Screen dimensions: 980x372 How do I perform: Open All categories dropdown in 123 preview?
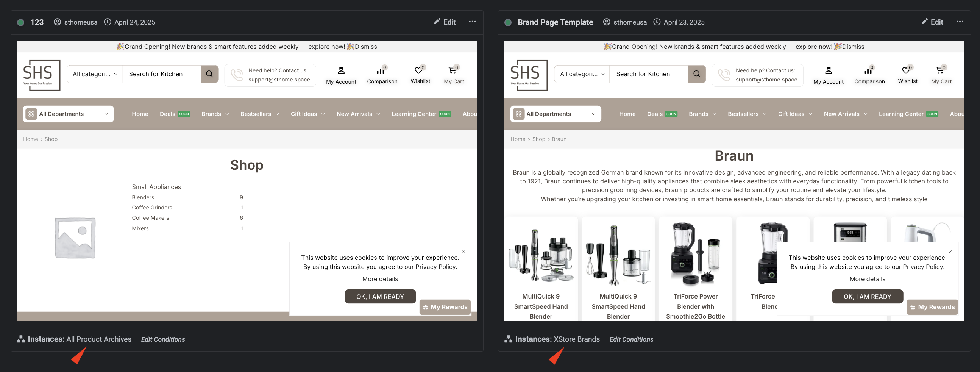(x=95, y=74)
